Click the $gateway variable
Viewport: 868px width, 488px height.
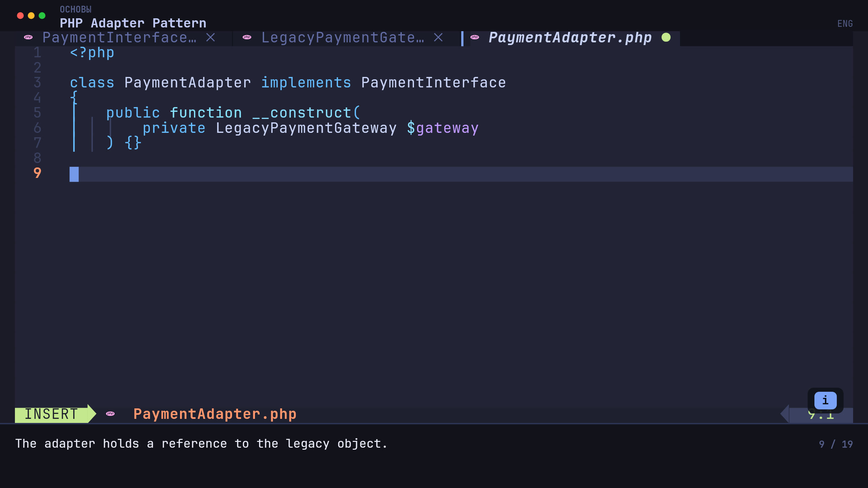(x=442, y=128)
